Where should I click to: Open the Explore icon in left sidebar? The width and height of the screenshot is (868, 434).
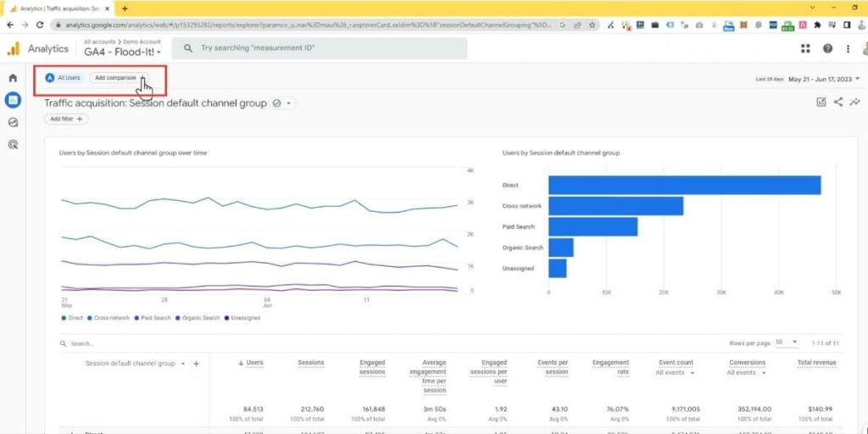(x=13, y=122)
